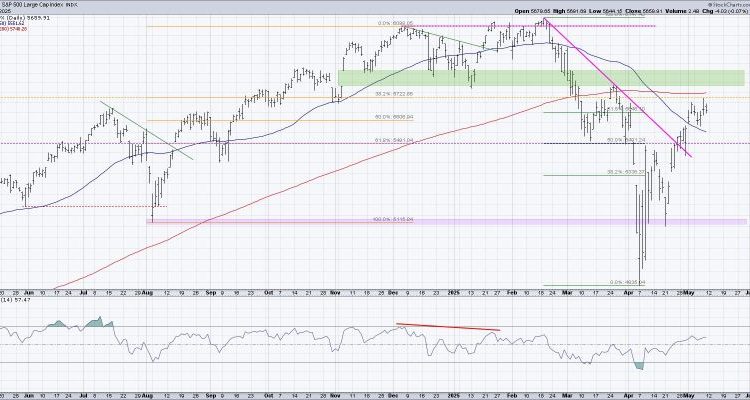Click "Dec" on the bottom date axis

pos(395,397)
